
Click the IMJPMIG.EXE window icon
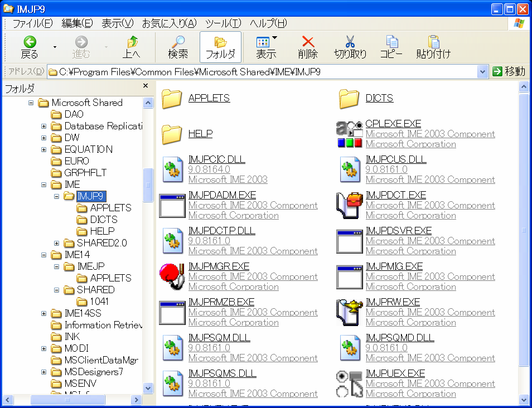350,277
